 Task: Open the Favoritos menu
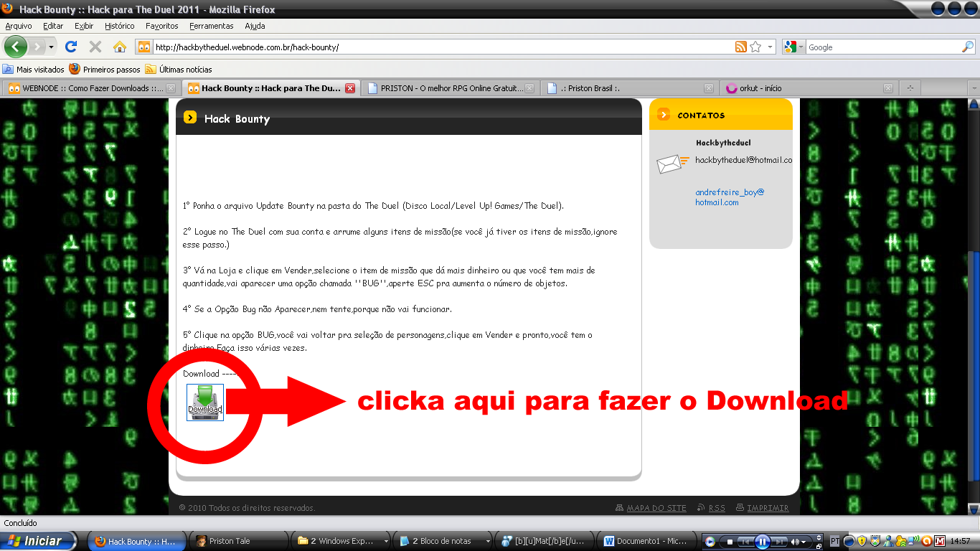pos(161,26)
